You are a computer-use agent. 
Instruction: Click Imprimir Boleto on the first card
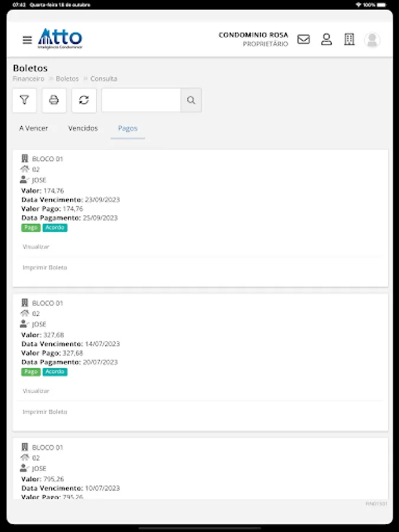(x=45, y=267)
